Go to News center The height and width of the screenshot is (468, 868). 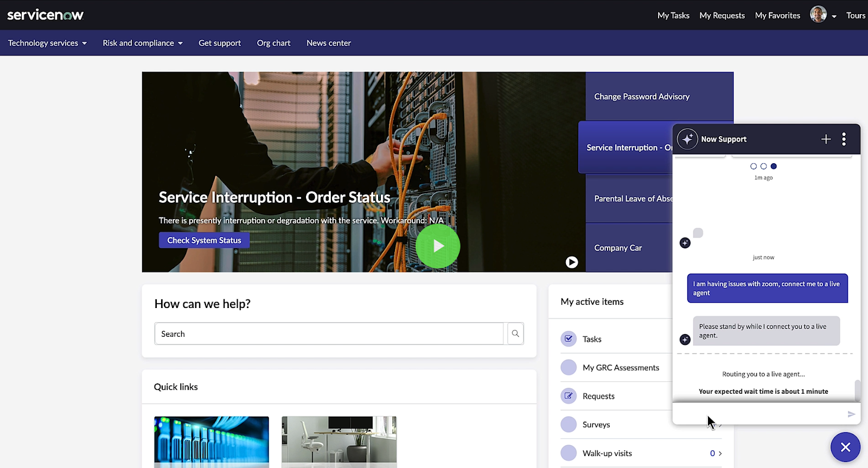click(x=328, y=43)
